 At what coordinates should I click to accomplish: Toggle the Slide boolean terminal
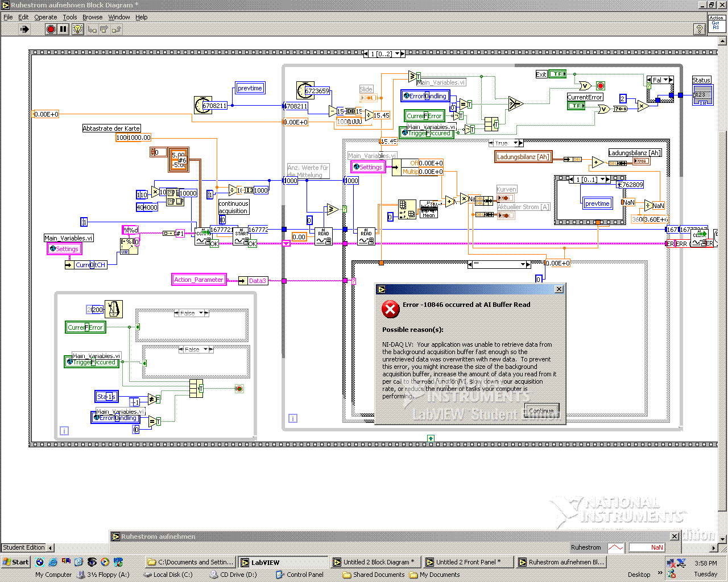pos(368,98)
